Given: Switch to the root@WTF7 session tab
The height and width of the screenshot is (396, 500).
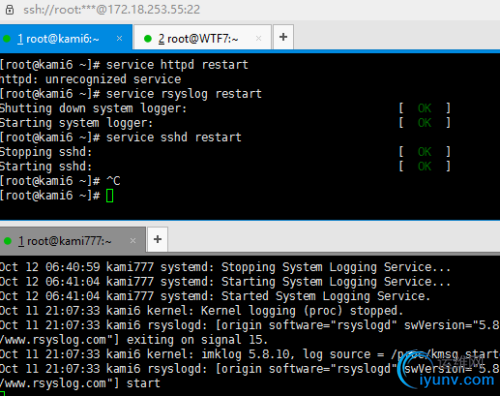Looking at the screenshot, I should (x=202, y=39).
